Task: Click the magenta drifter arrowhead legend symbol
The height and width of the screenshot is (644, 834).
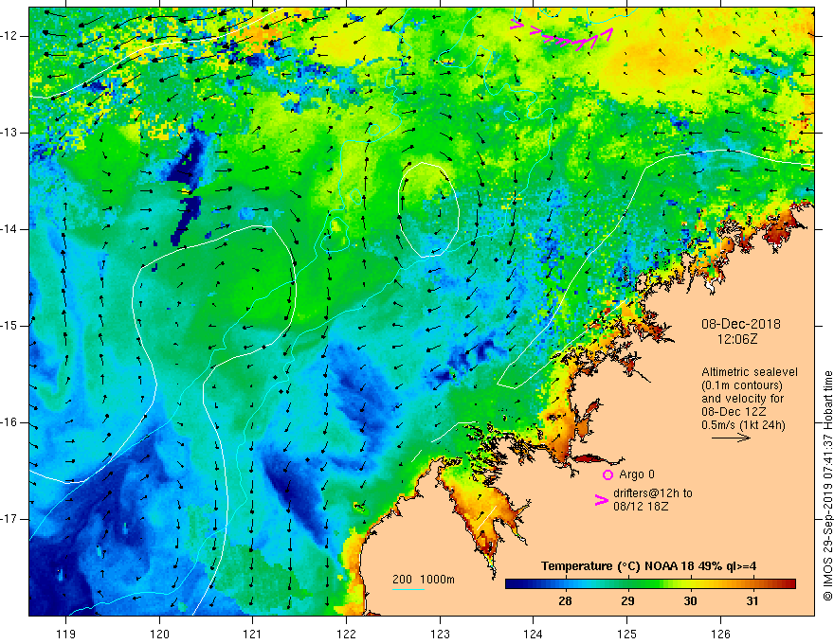Action: [x=602, y=499]
